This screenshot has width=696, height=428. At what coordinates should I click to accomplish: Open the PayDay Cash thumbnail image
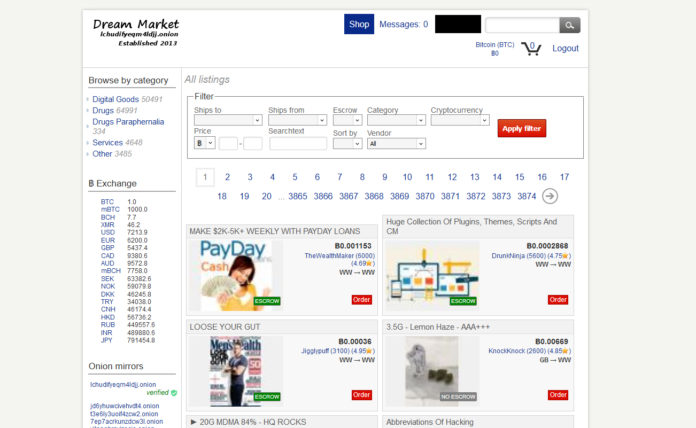237,275
